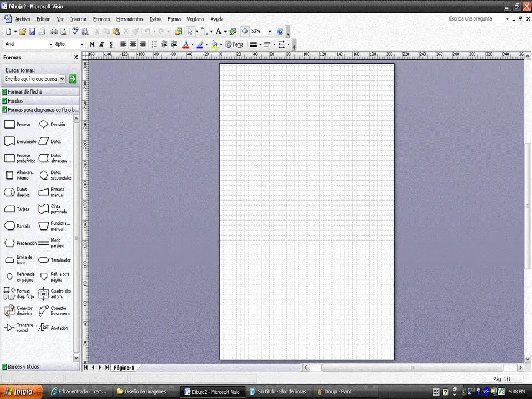The image size is (532, 399).
Task: Enable underline formatting
Action: tap(110, 44)
